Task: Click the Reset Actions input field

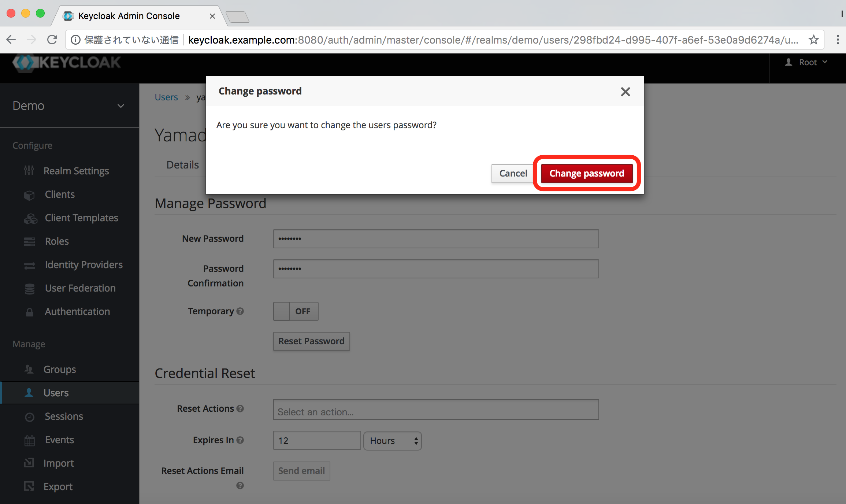Action: pyautogui.click(x=436, y=410)
